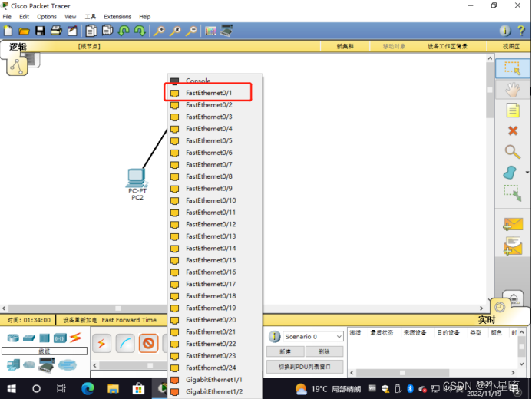Open a file with the folder toolbar icon
The height and width of the screenshot is (399, 532).
(x=24, y=31)
